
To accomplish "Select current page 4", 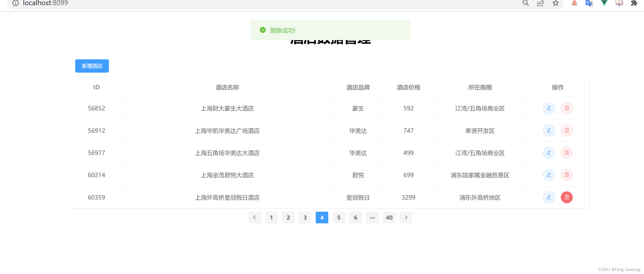I will (322, 218).
